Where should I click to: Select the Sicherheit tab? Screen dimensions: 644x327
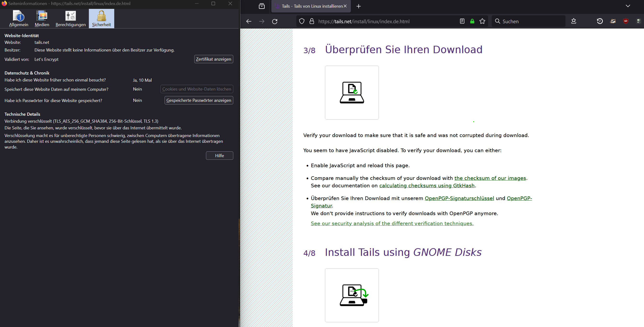click(101, 18)
